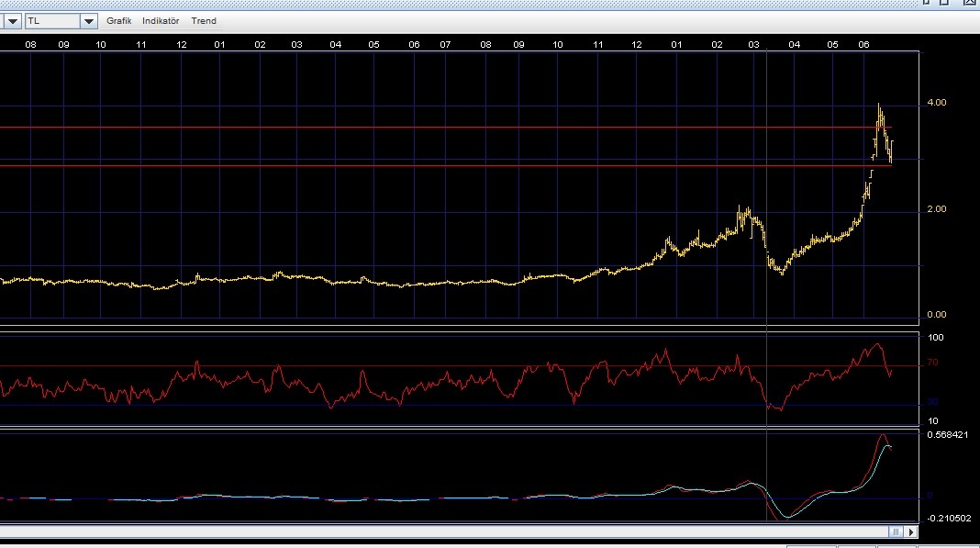Click the 4.00 price axis label
This screenshot has width=980, height=548.
coord(936,103)
